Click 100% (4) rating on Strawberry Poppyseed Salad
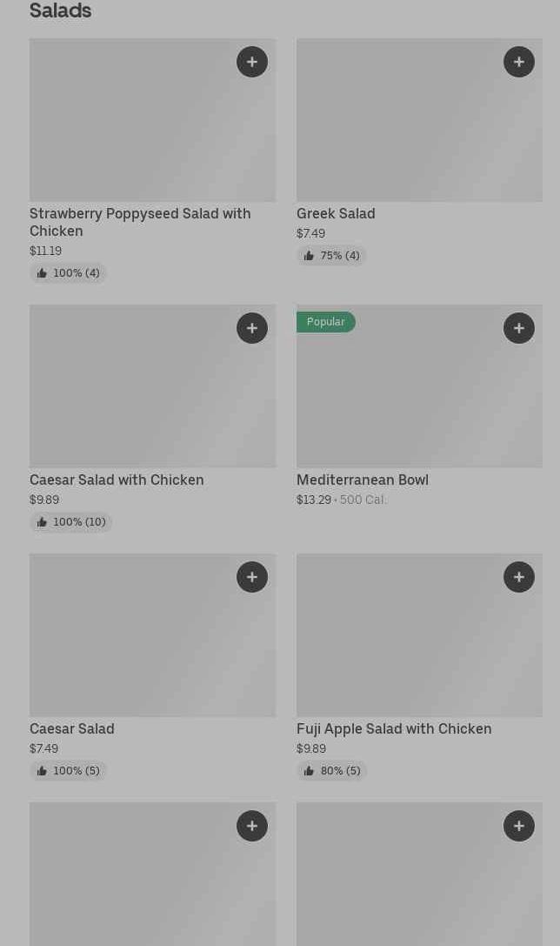 point(68,273)
